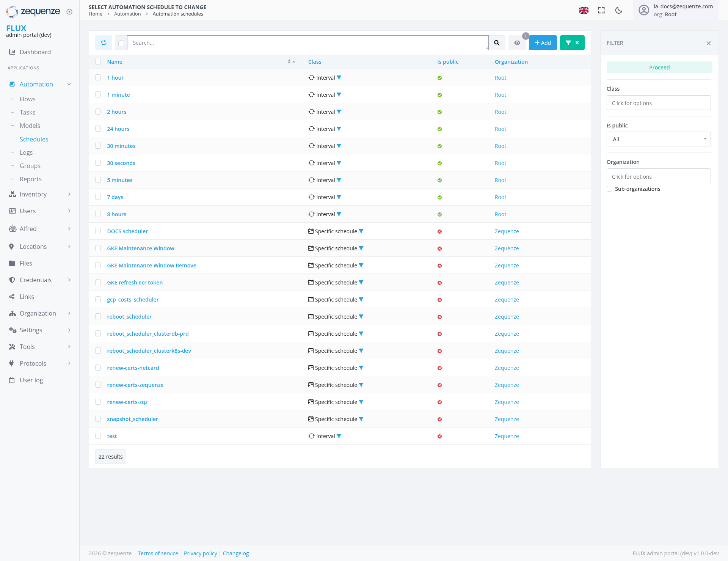The image size is (728, 561).
Task: Click filter funnel on '7 days' row
Action: (x=339, y=197)
